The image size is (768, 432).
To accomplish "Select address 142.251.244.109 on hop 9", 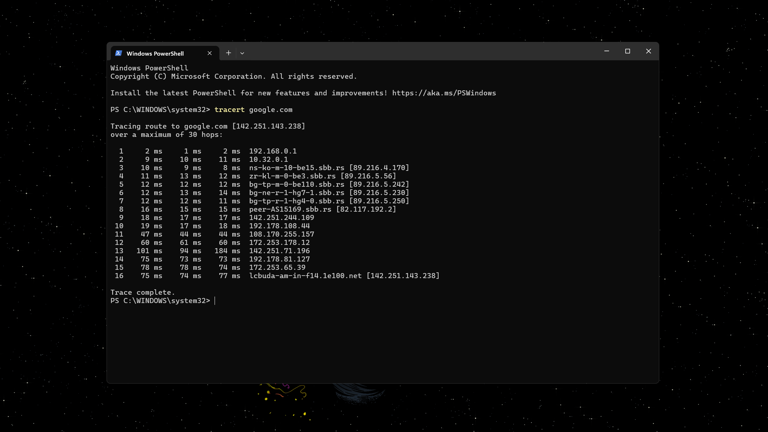I will (x=282, y=218).
